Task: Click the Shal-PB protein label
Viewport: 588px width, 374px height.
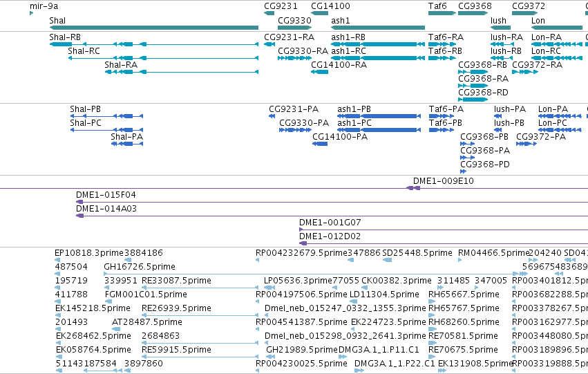Action: [85, 109]
